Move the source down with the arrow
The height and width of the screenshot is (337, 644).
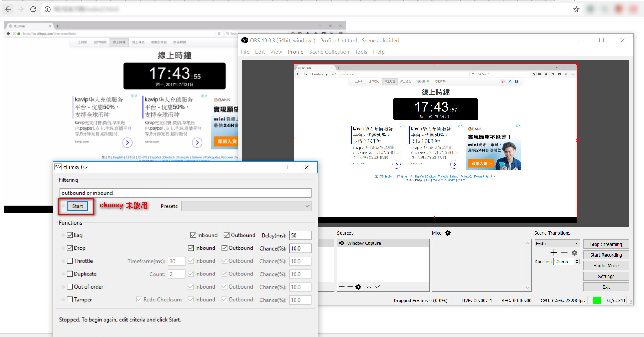(377, 287)
